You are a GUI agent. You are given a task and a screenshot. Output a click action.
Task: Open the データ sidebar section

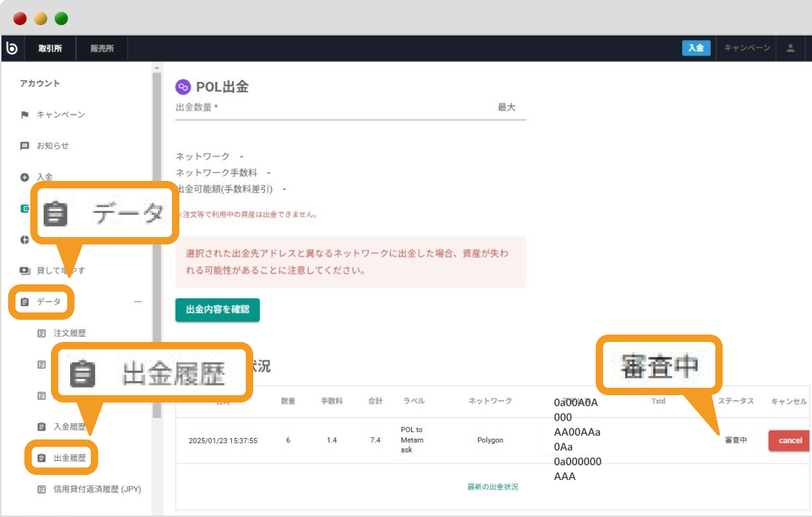(x=49, y=301)
